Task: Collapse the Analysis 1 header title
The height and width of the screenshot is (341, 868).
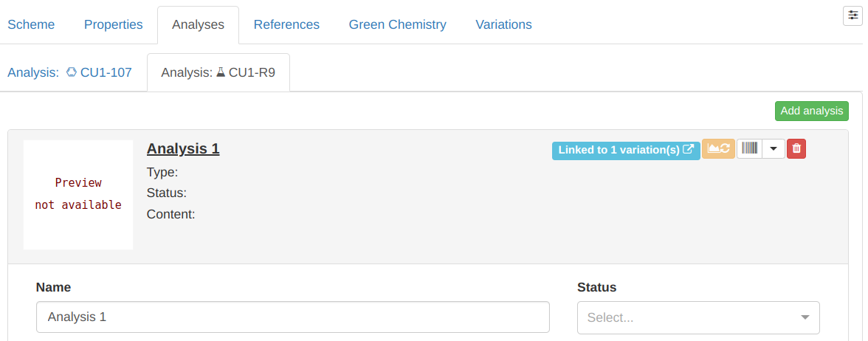Action: [x=183, y=148]
